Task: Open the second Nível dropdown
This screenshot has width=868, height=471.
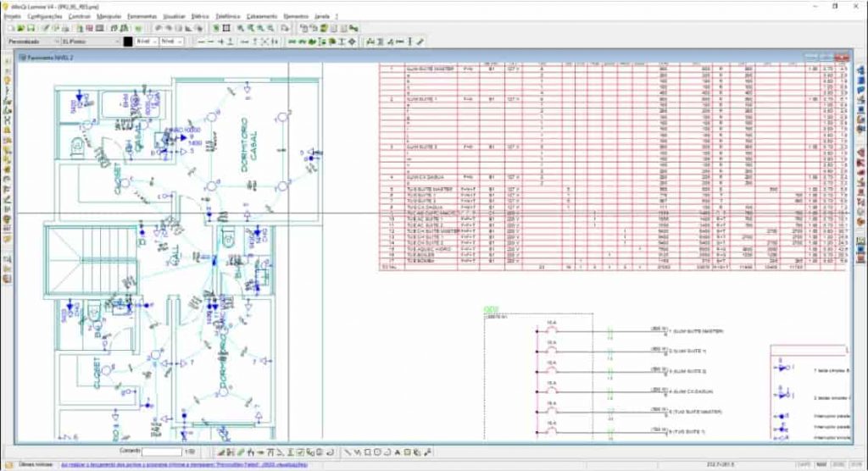Action: (171, 42)
